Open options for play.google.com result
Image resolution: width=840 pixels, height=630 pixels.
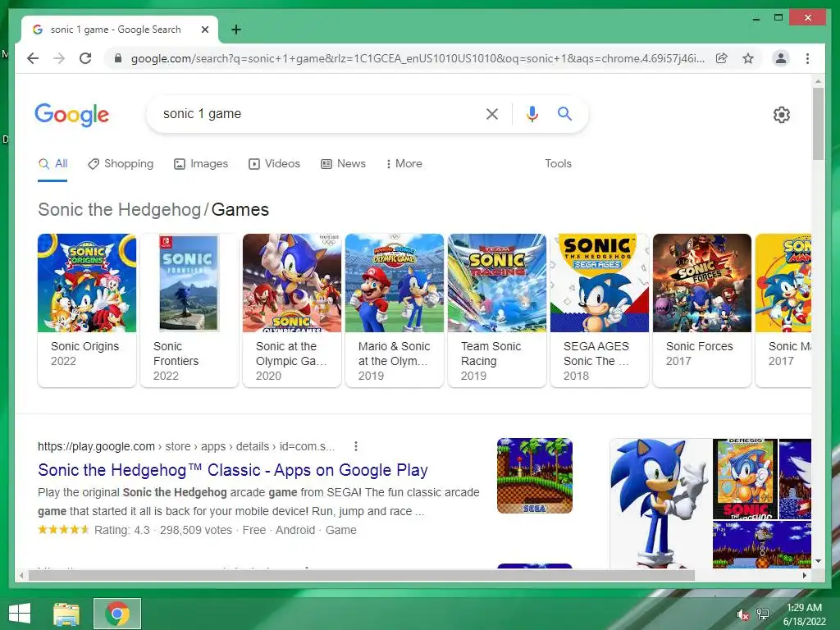[x=356, y=446]
